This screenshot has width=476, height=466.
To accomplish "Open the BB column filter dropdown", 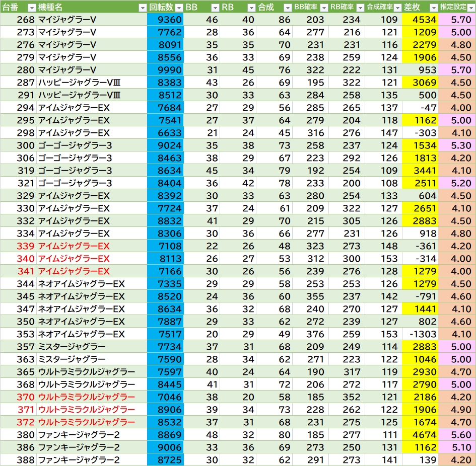I will [x=215, y=8].
